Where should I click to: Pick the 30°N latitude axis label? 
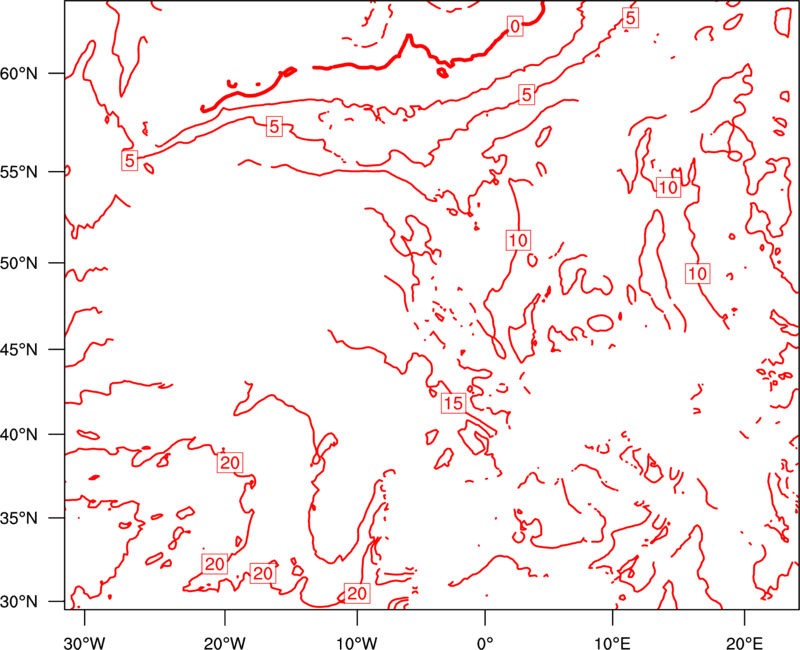[19, 602]
